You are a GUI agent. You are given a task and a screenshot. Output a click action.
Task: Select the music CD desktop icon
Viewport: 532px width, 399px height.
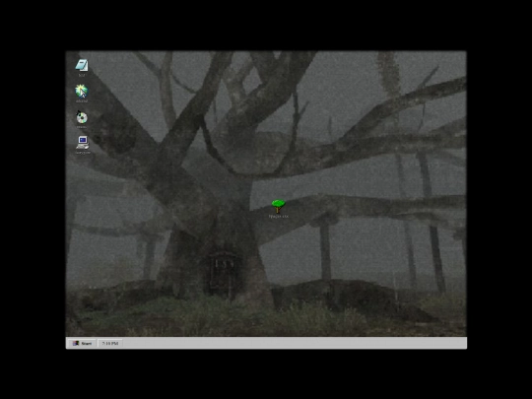click(82, 117)
